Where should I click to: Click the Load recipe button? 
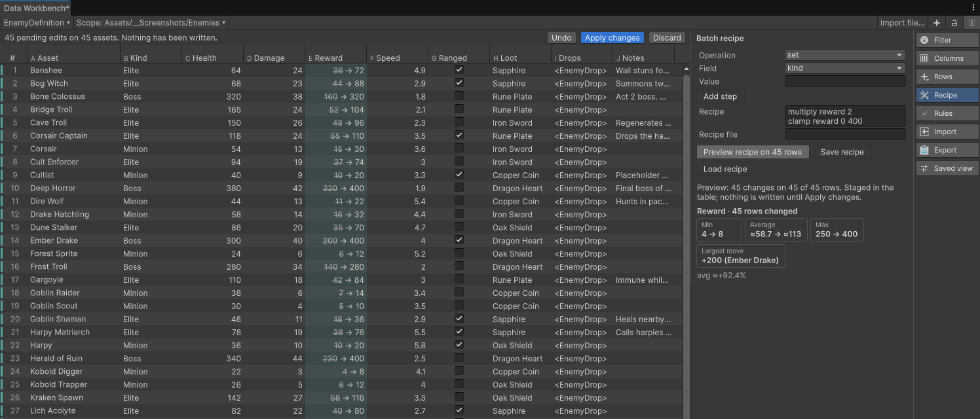click(725, 169)
